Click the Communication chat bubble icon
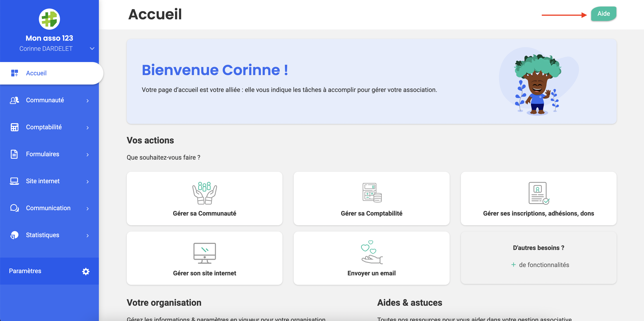The height and width of the screenshot is (321, 644). point(14,208)
